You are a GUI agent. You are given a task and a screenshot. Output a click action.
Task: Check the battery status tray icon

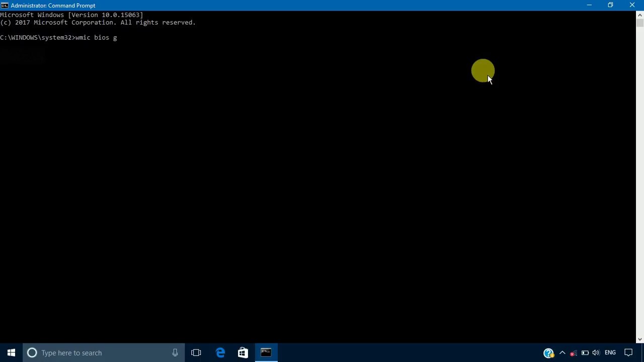585,353
